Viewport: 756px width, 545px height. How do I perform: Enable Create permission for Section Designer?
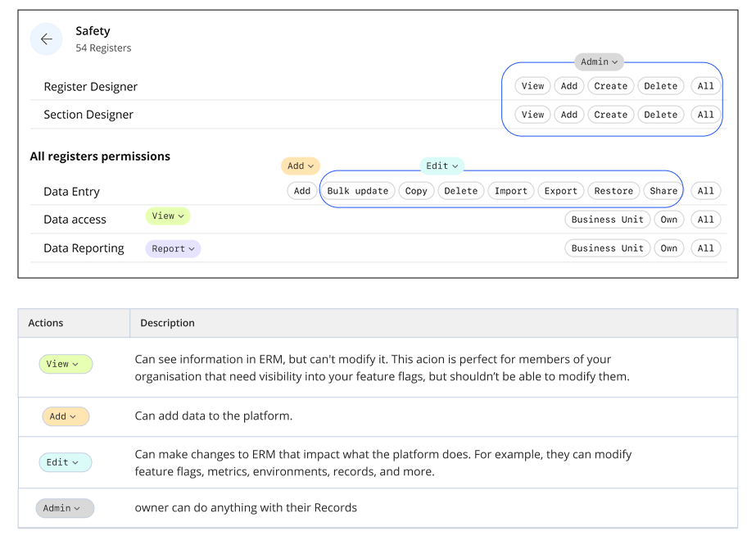tap(610, 114)
